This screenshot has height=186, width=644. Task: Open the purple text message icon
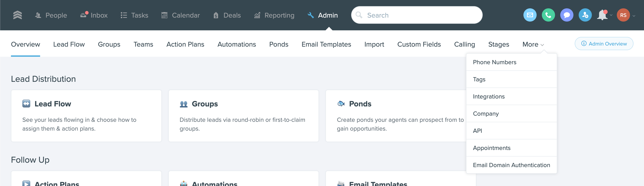pyautogui.click(x=566, y=15)
